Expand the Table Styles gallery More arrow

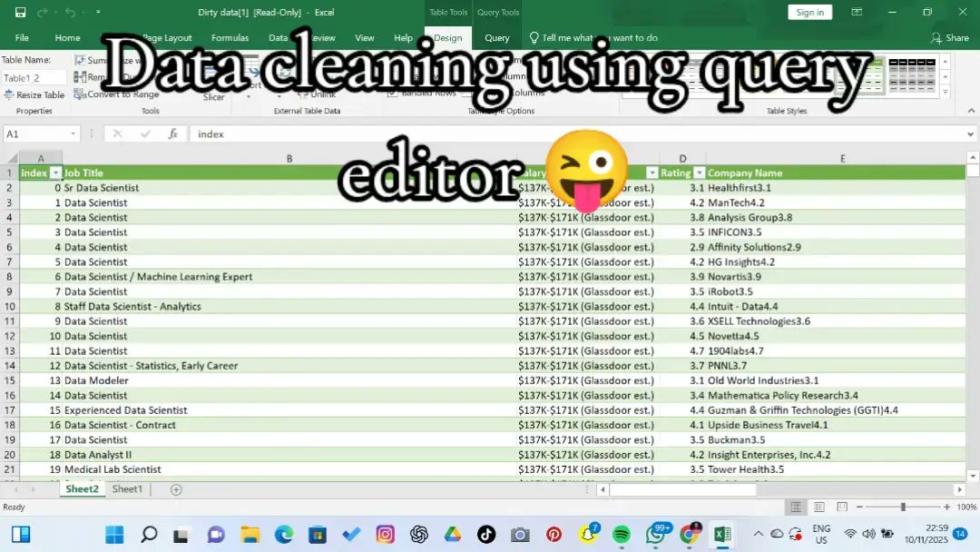945,92
